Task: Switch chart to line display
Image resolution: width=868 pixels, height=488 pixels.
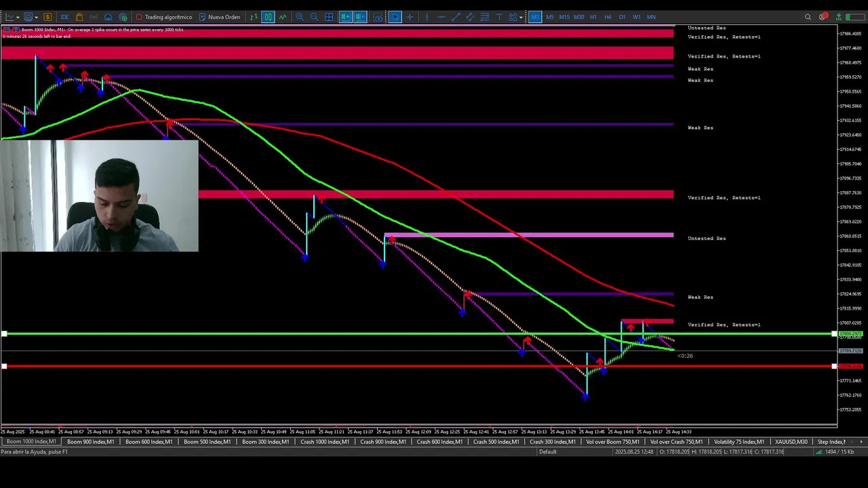Action: (283, 17)
